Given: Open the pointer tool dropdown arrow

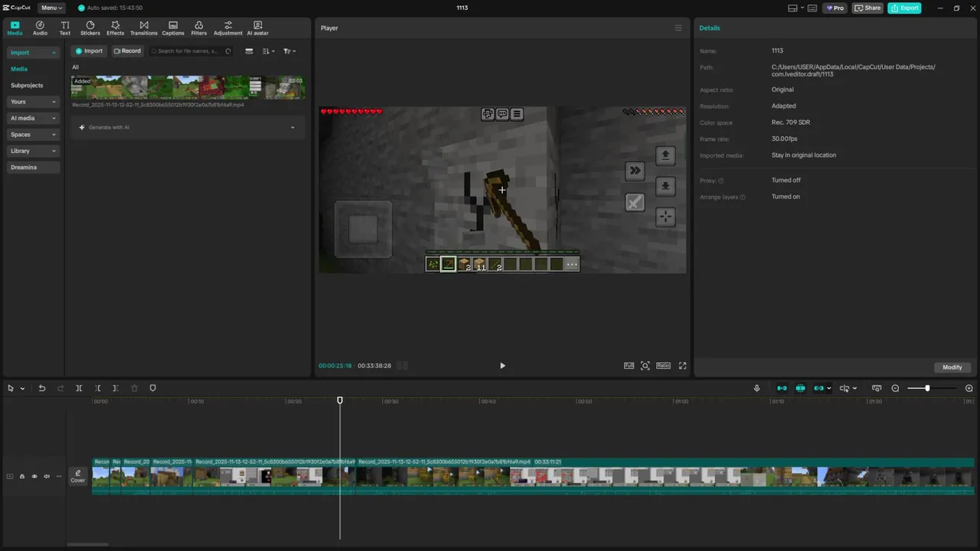Looking at the screenshot, I should click(22, 389).
